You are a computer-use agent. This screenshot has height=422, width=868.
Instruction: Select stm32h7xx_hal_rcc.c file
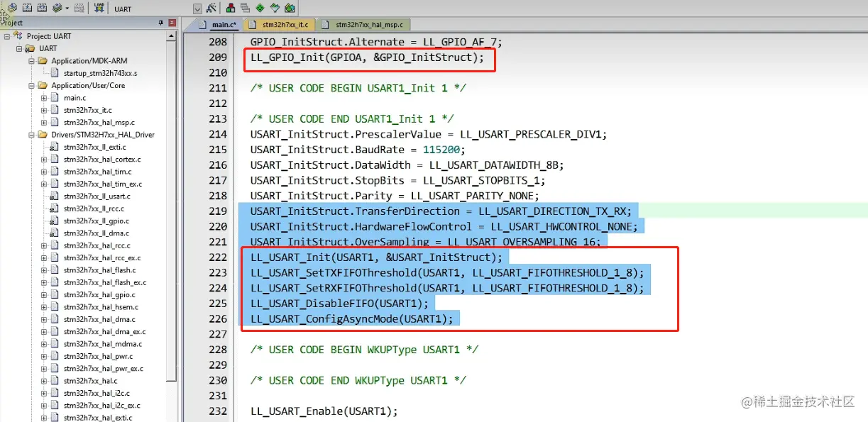[x=97, y=245]
